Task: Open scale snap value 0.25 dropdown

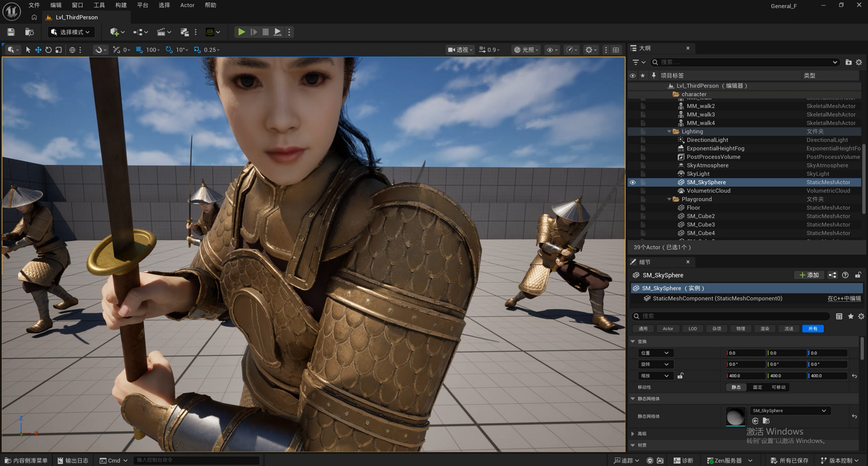Action: 211,50
